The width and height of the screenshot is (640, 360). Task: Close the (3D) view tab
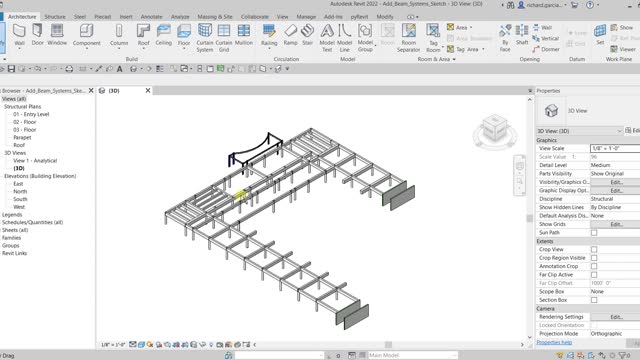point(148,91)
